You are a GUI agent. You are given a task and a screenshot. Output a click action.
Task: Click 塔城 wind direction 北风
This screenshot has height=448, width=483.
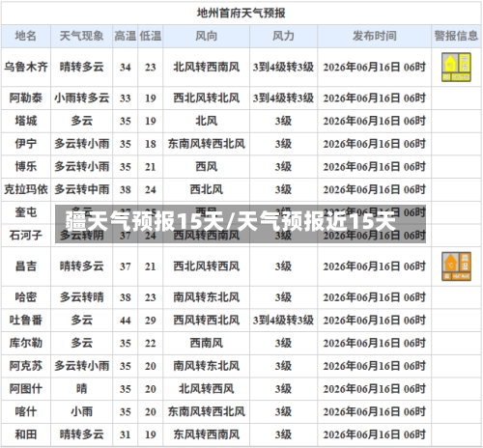pyautogui.click(x=206, y=121)
